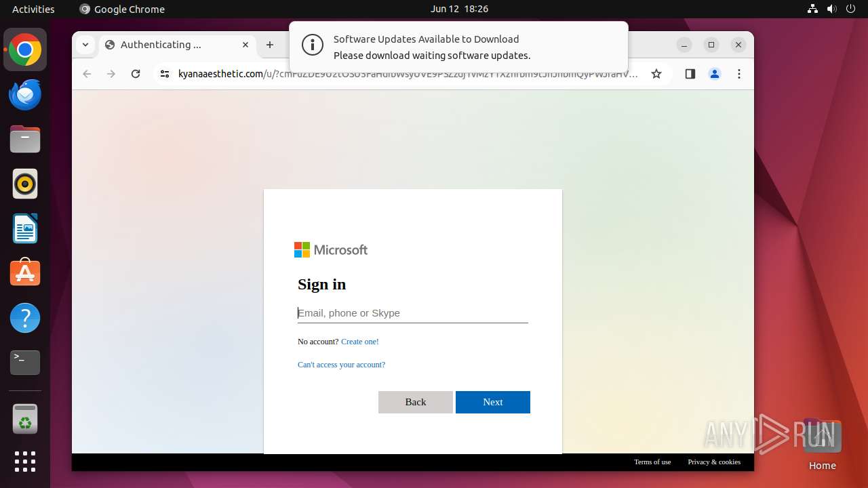Viewport: 868px width, 488px height.
Task: Select the Authenticating tab
Action: [178, 45]
